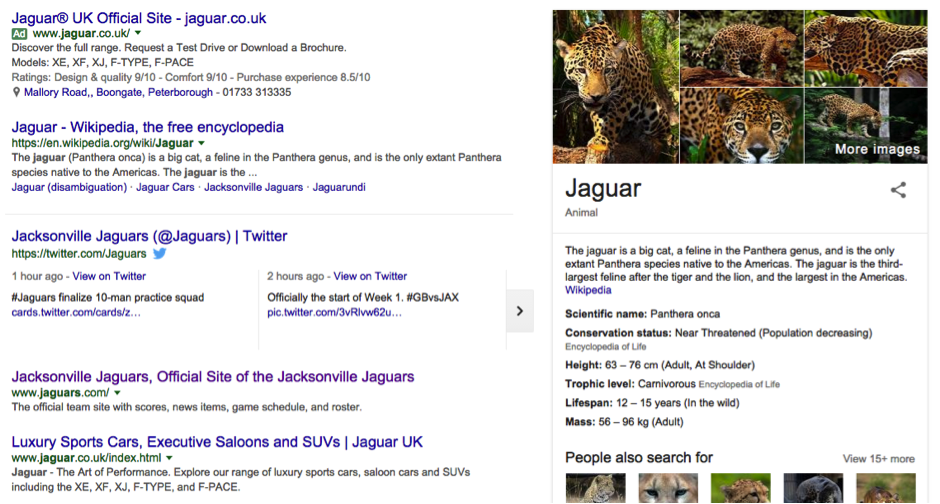This screenshot has height=504, width=940.
Task: Open cards.twitter.com/cards/z… tweet link
Action: 76,312
